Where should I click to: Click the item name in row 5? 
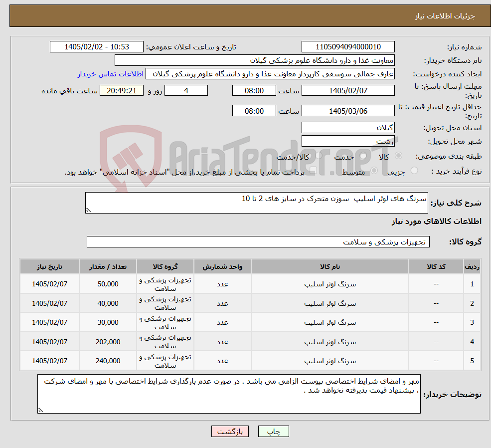point(330,361)
